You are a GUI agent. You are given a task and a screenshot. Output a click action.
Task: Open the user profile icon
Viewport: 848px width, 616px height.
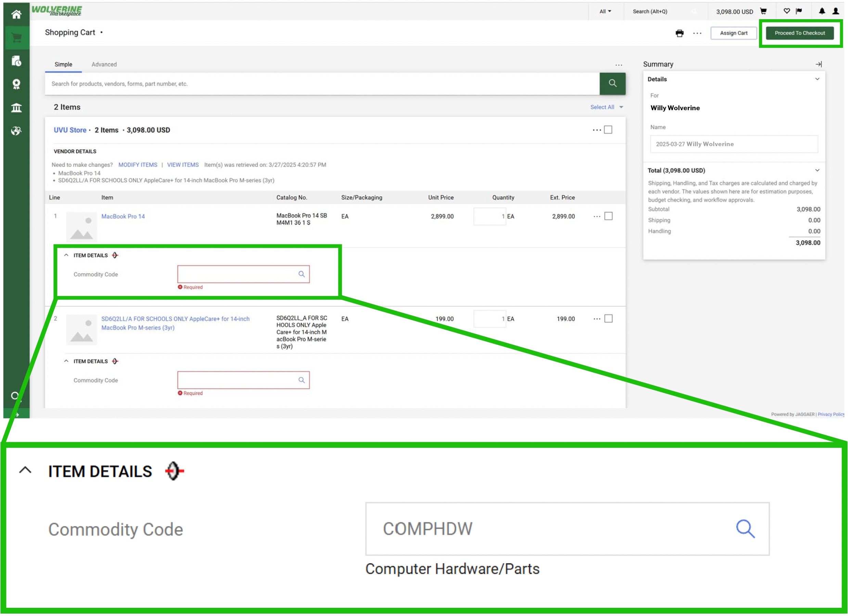pyautogui.click(x=836, y=11)
